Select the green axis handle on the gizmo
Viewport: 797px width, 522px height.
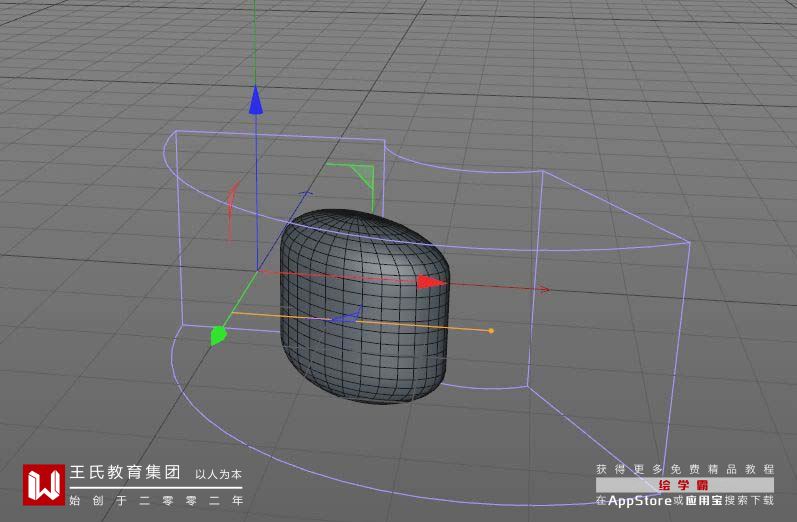coord(218,335)
